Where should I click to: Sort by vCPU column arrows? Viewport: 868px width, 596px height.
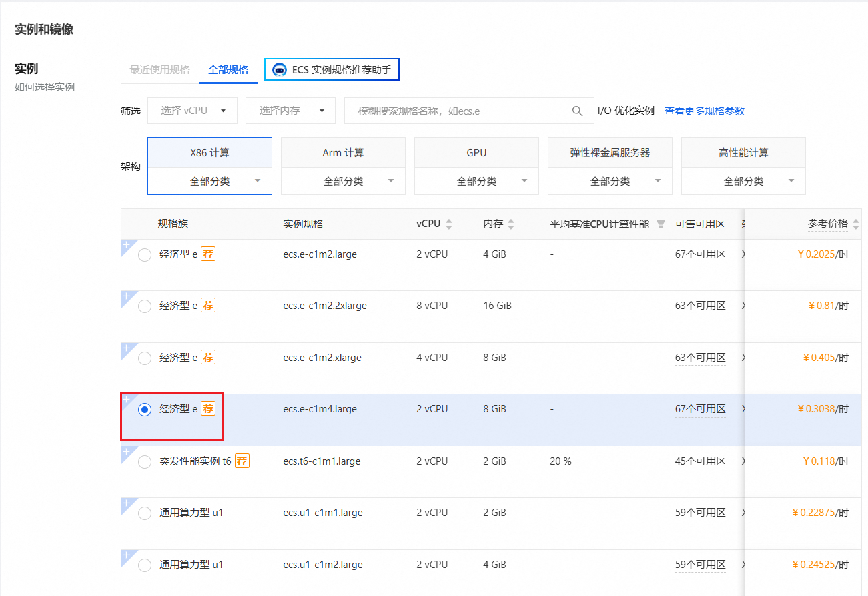click(449, 224)
